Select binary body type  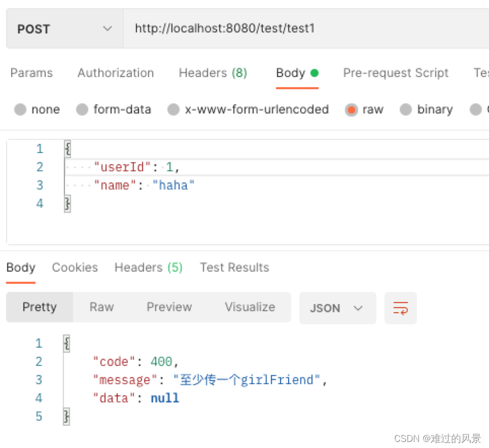[x=426, y=109]
